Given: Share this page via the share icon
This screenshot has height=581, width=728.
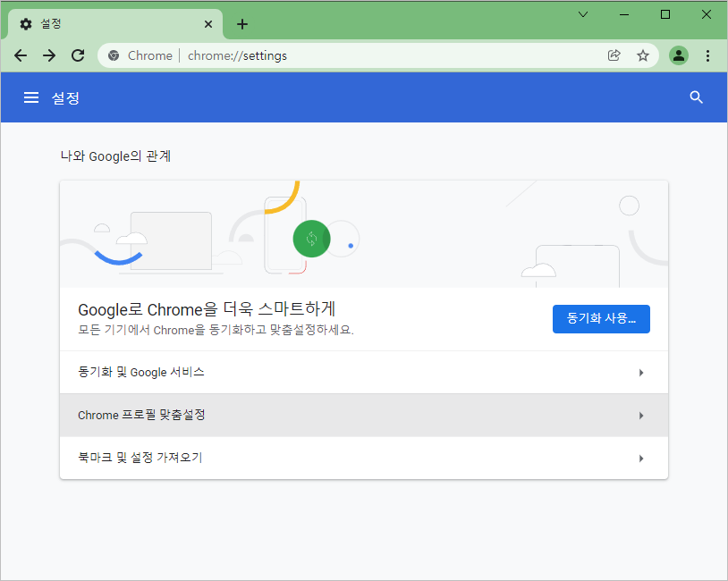Looking at the screenshot, I should pos(614,55).
